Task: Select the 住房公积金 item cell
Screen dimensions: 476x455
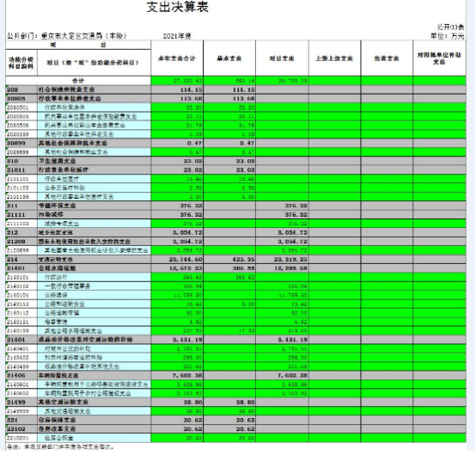Action: pos(95,438)
